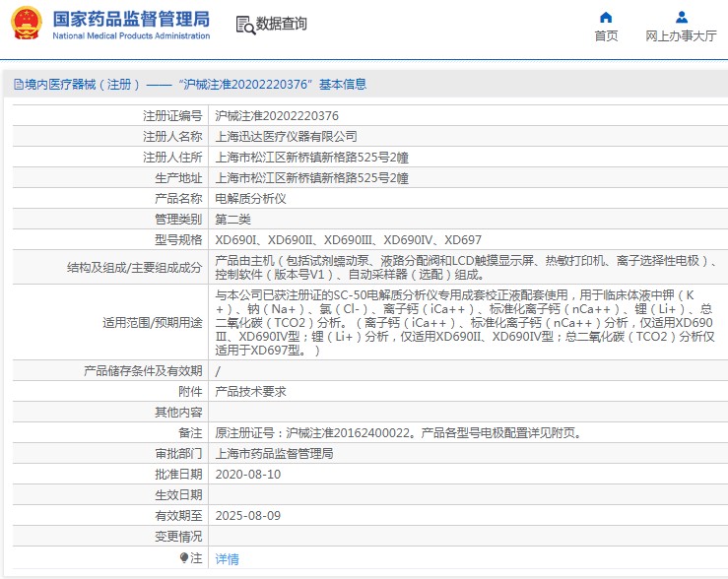The width and height of the screenshot is (728, 579).
Task: Select approval date 2020-08-10
Action: click(x=248, y=475)
